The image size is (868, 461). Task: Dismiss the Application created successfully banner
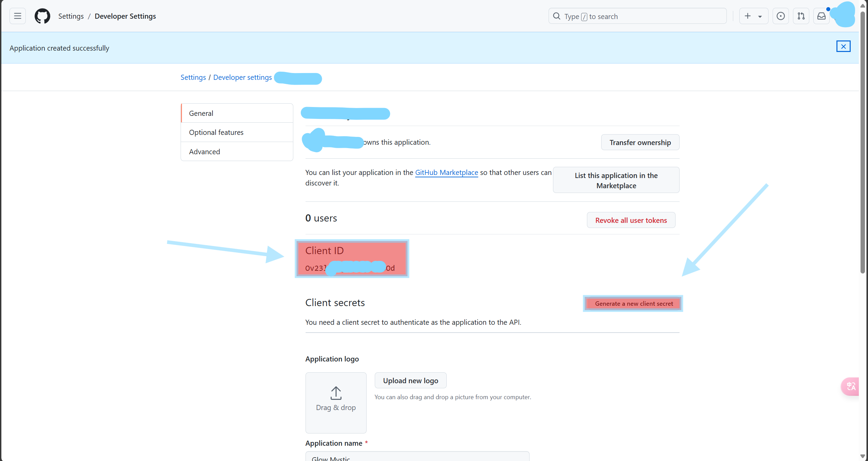click(843, 47)
